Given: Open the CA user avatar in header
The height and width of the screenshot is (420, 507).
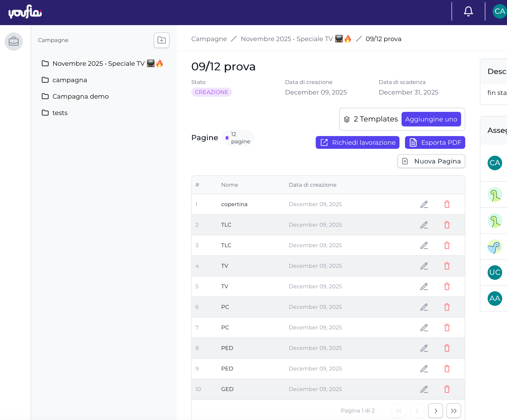Looking at the screenshot, I should (499, 11).
